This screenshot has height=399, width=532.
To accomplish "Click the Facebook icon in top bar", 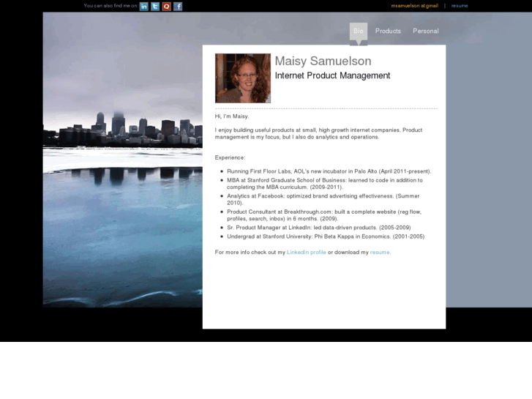I will point(178,6).
